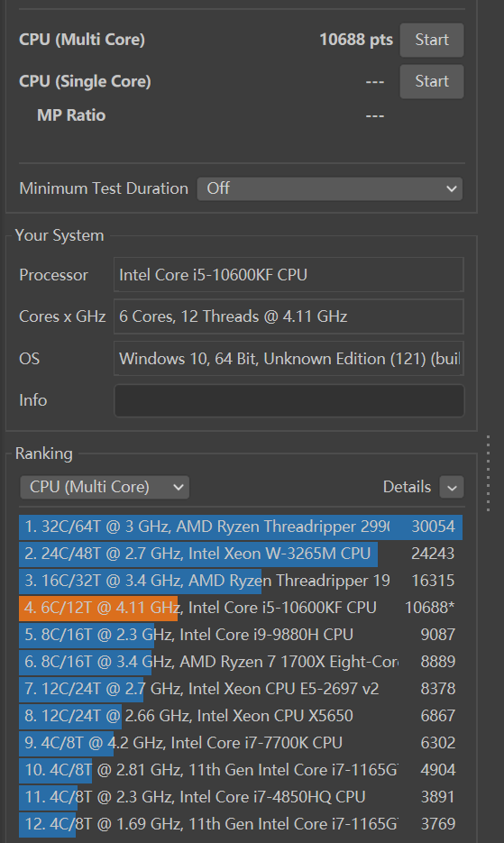Select ranking row 10 i7-1165G7 at 2.81 GHz

241,770
